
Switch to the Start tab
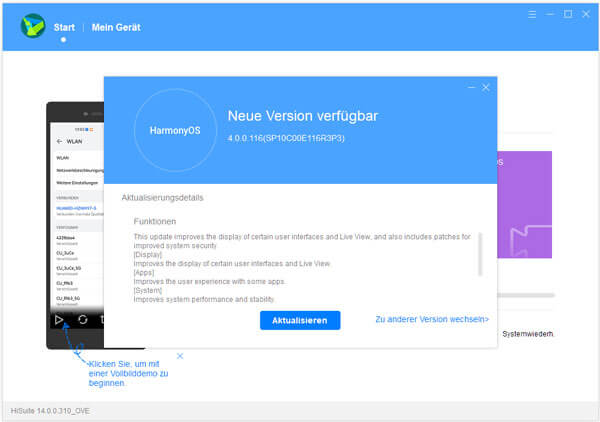[x=64, y=27]
